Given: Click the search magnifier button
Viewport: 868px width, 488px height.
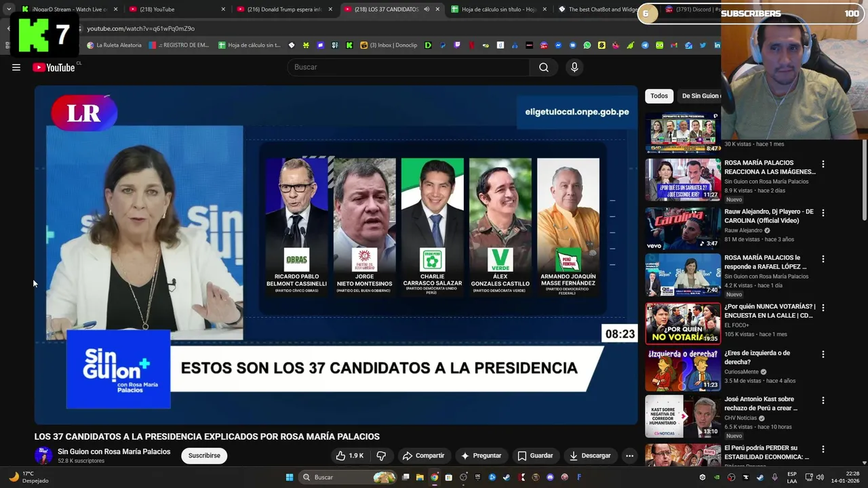Looking at the screenshot, I should point(544,67).
